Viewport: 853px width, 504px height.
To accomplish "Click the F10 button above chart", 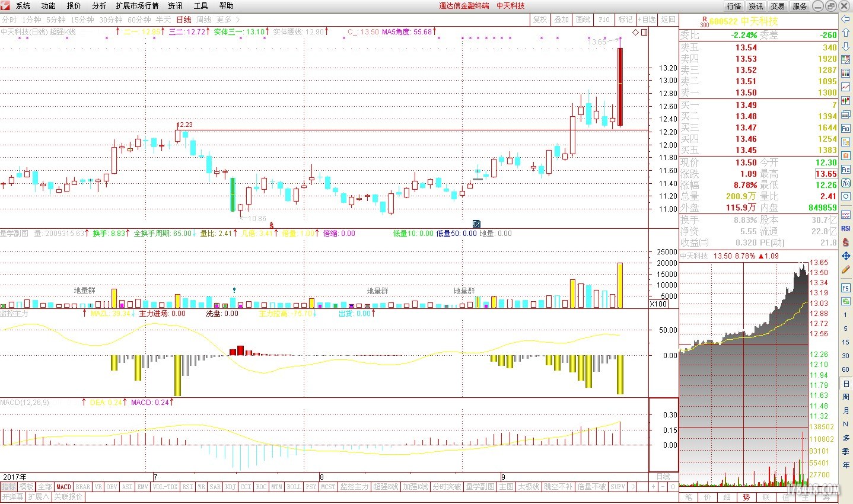I will 604,20.
